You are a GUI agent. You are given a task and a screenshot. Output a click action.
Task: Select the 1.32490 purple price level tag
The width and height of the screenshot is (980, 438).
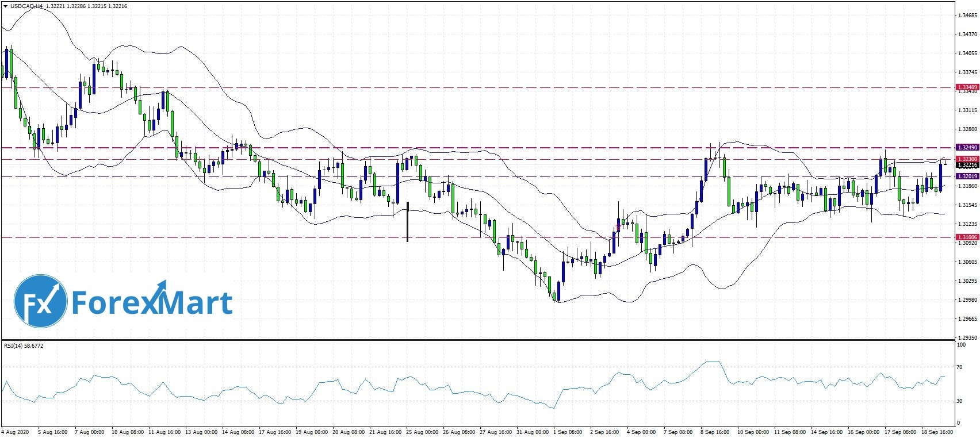point(967,148)
